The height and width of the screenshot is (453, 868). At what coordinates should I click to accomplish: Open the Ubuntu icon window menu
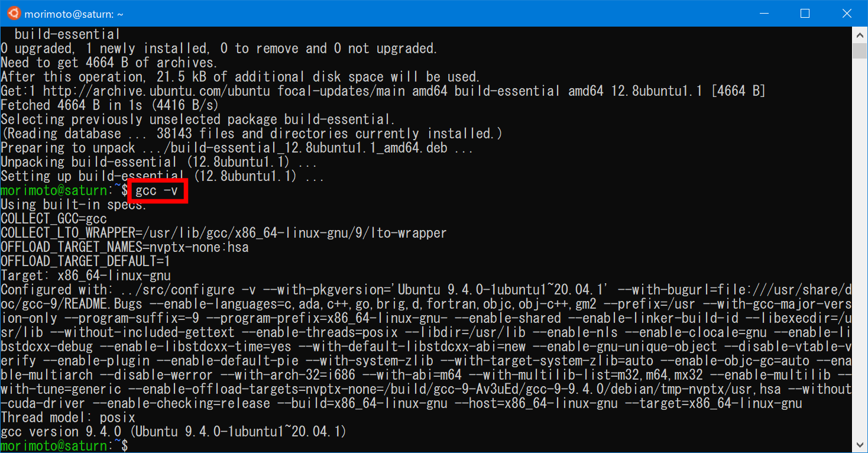click(x=13, y=13)
